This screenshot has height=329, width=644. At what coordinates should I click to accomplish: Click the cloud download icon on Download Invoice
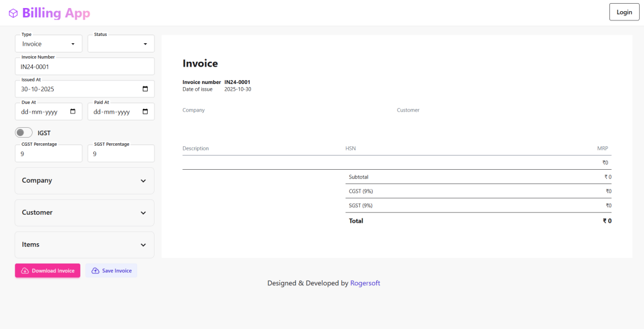(25, 271)
